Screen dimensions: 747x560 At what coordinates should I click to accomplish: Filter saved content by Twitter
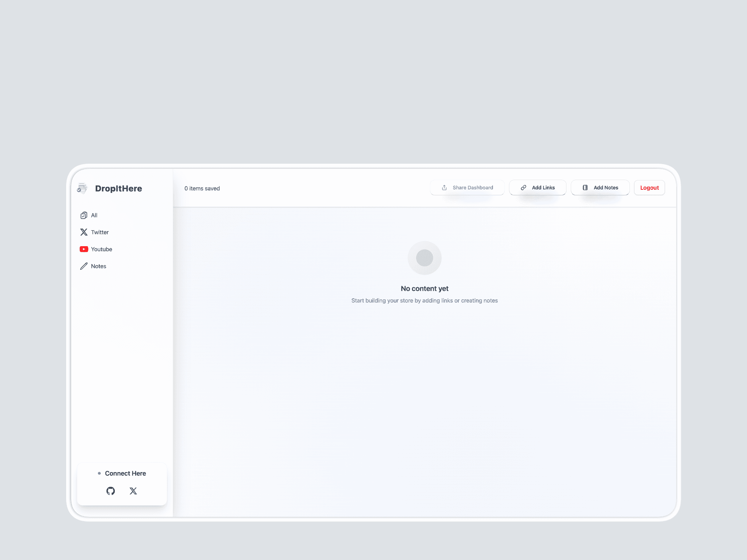point(100,232)
